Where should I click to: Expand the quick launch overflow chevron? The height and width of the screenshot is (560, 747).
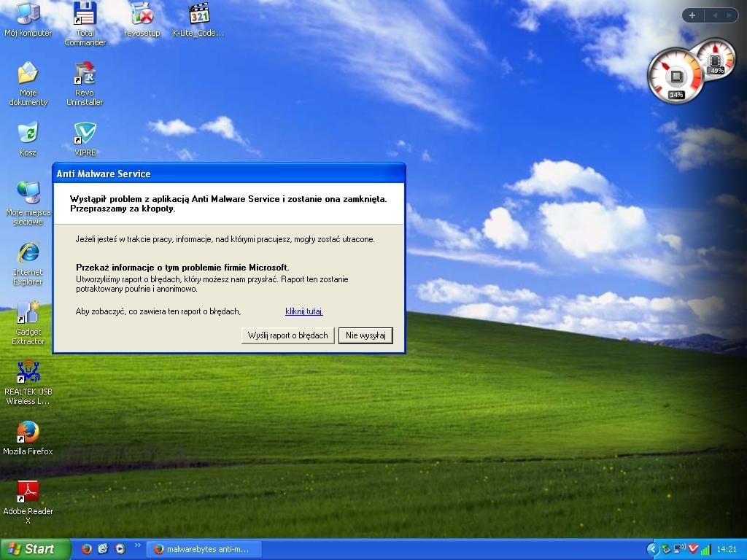[x=137, y=545]
